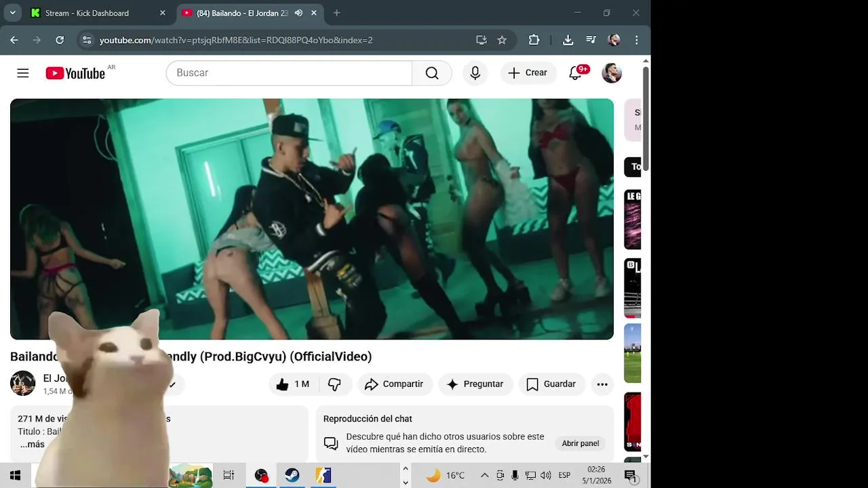Open Steam from the taskbar
The width and height of the screenshot is (868, 488).
click(x=292, y=475)
